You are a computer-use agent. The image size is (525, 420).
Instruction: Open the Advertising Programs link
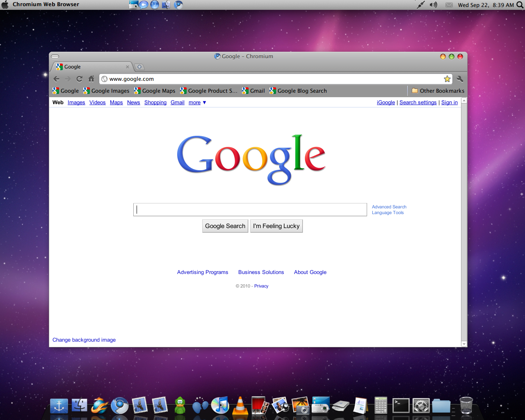click(203, 272)
